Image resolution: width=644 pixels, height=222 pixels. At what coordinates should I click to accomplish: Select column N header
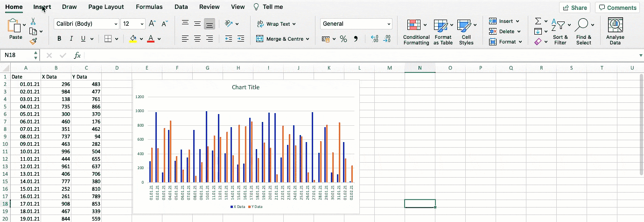click(x=420, y=68)
